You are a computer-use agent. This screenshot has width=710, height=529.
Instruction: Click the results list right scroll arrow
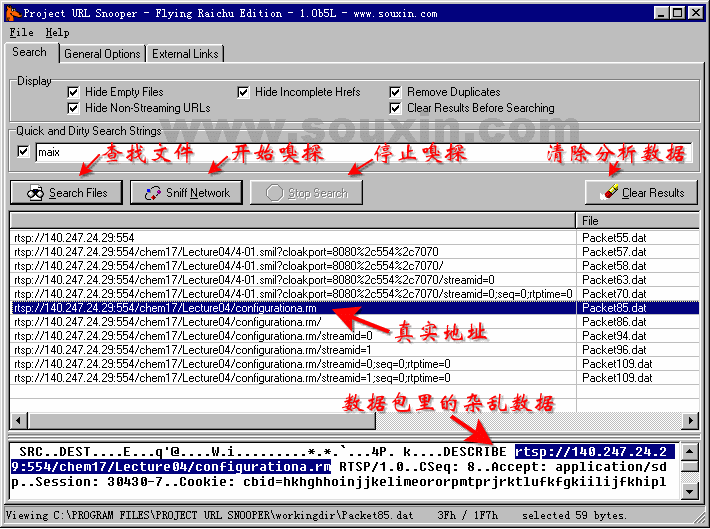coord(690,421)
